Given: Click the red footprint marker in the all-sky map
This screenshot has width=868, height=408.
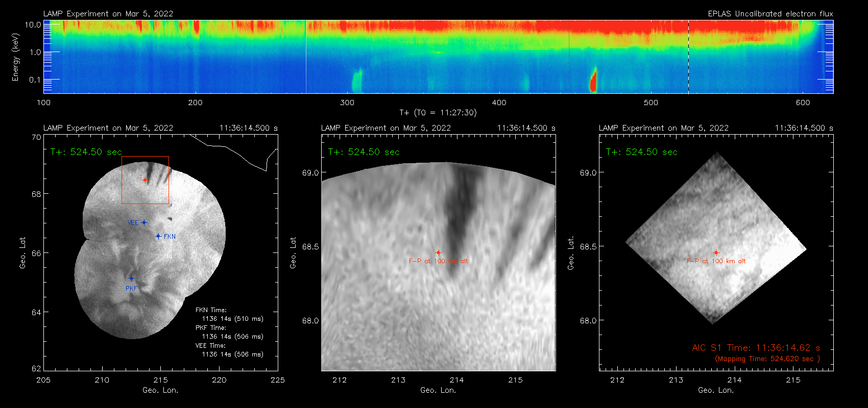Looking at the screenshot, I should pyautogui.click(x=145, y=180).
